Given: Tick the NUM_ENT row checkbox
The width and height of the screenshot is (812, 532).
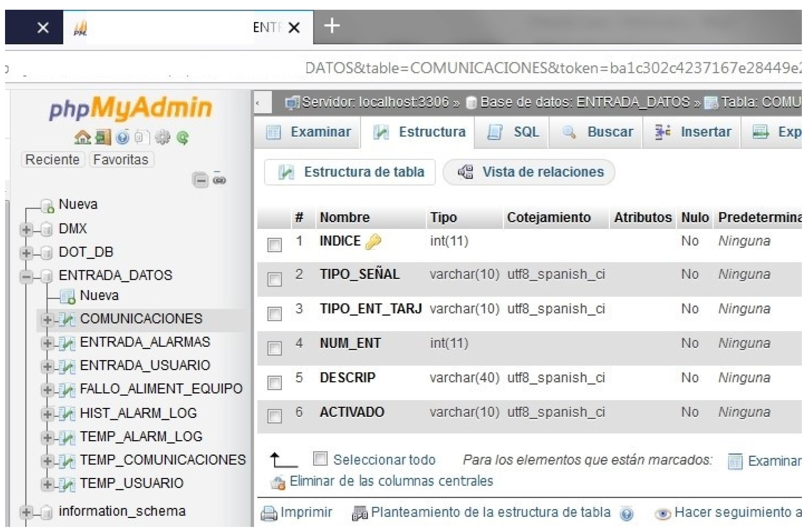Looking at the screenshot, I should tap(275, 348).
